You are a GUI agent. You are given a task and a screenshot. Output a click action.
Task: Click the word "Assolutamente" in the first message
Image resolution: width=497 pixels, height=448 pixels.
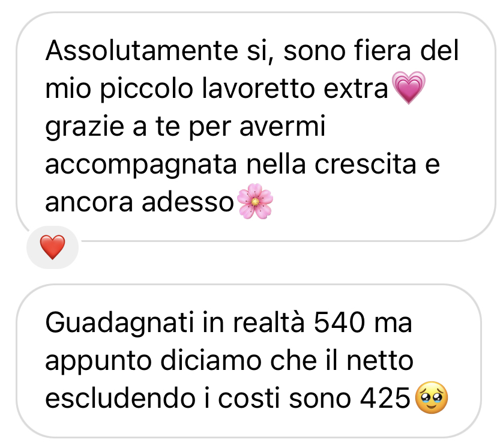[x=142, y=50]
